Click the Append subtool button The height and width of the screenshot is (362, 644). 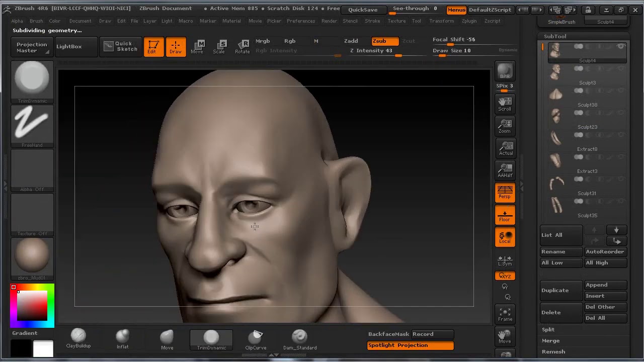pyautogui.click(x=606, y=285)
